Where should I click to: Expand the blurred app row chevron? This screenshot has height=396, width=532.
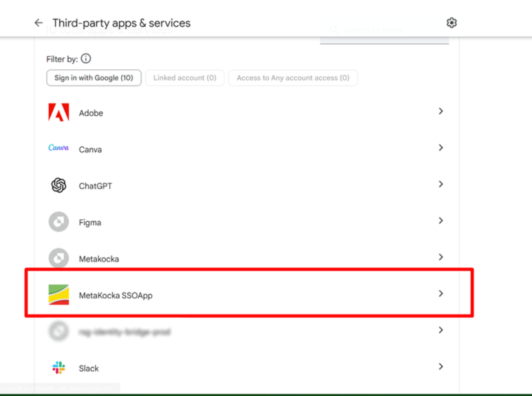pyautogui.click(x=441, y=330)
